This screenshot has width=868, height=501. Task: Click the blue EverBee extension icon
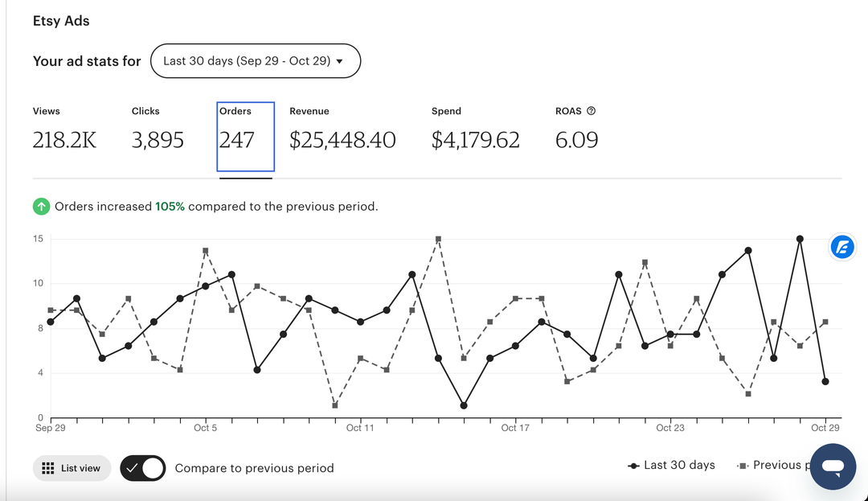tap(842, 247)
